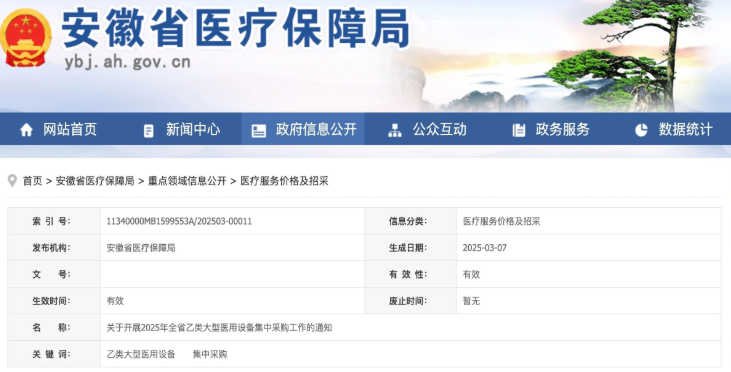Click the 首页 breadcrumb link
This screenshot has height=372, width=731.
tap(32, 181)
